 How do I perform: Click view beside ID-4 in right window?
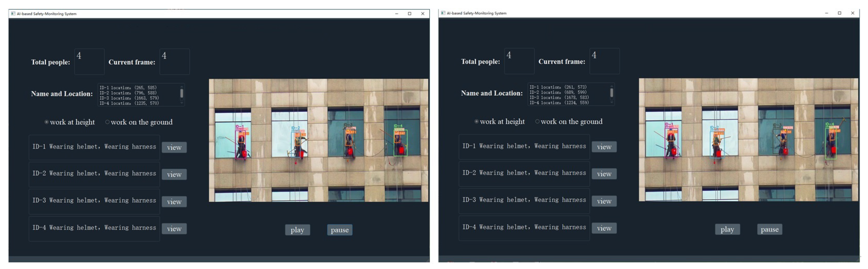[x=604, y=228]
